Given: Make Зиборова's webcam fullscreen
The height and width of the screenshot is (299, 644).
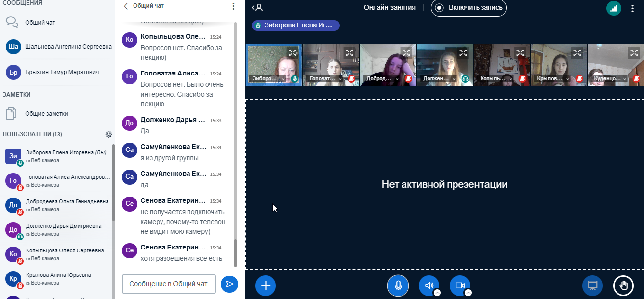Looking at the screenshot, I should point(293,53).
